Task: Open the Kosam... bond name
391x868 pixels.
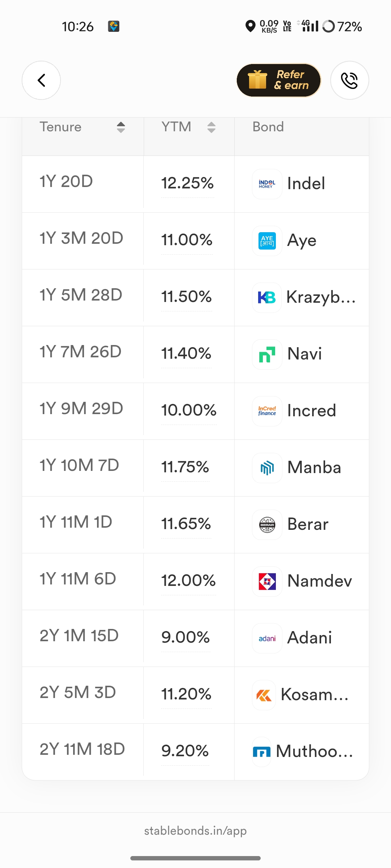Action: pyautogui.click(x=314, y=695)
